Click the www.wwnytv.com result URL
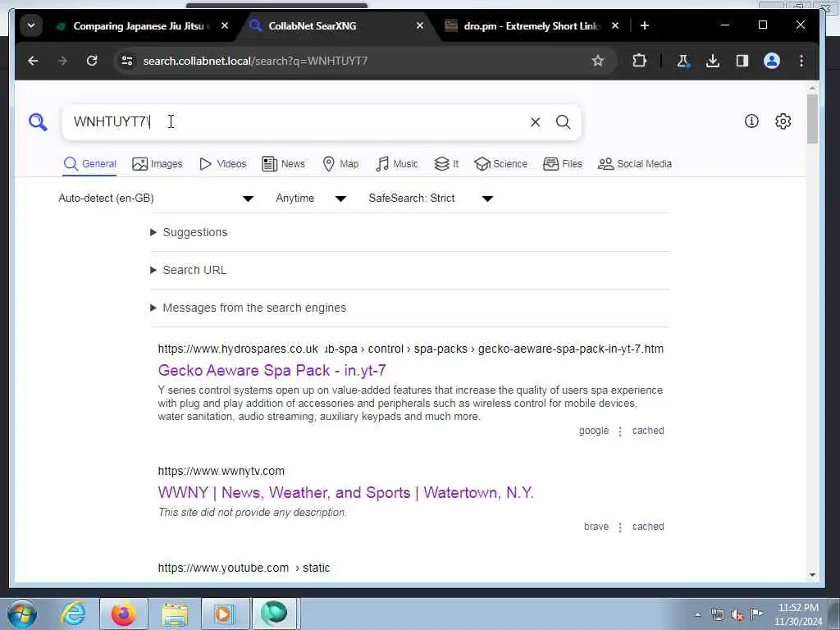 pyautogui.click(x=221, y=471)
